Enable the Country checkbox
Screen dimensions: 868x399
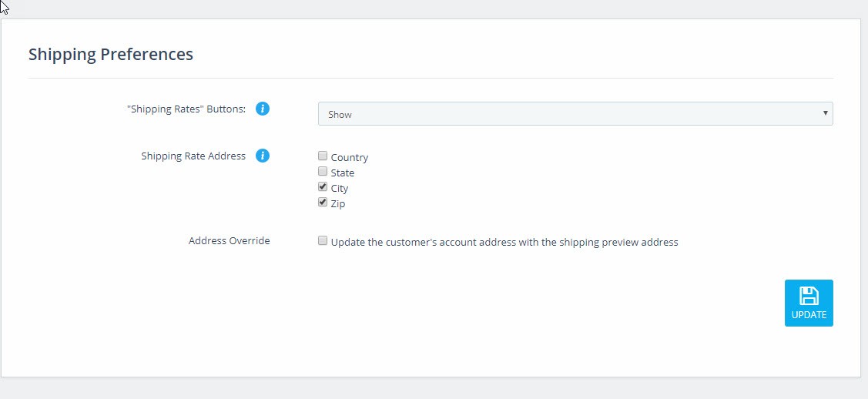(323, 156)
